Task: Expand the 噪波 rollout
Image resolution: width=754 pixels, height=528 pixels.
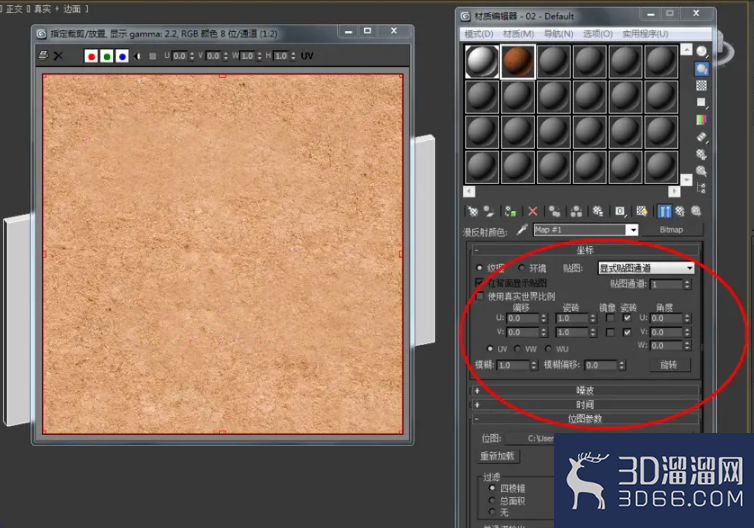Action: coord(585,390)
